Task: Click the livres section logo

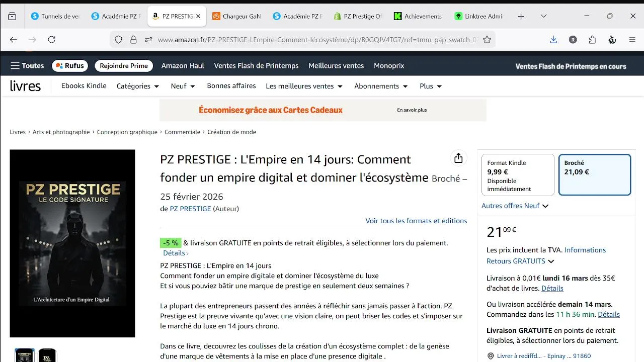Action: [25, 86]
